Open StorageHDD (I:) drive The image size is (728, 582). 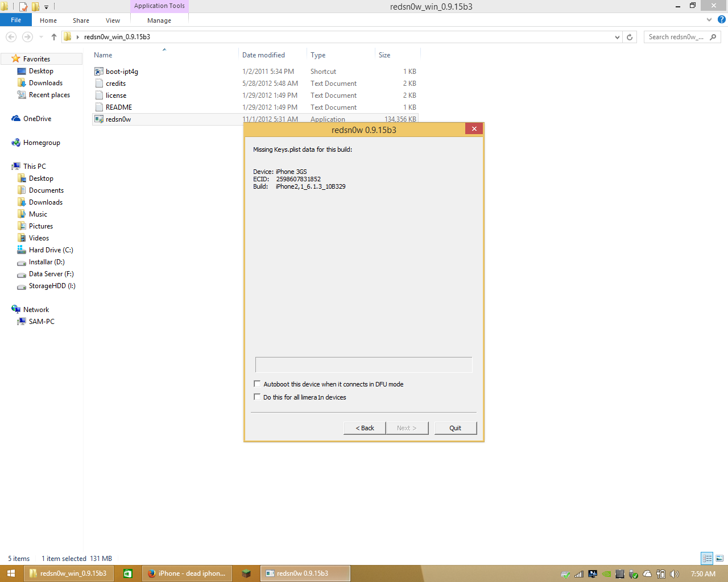[x=52, y=286]
